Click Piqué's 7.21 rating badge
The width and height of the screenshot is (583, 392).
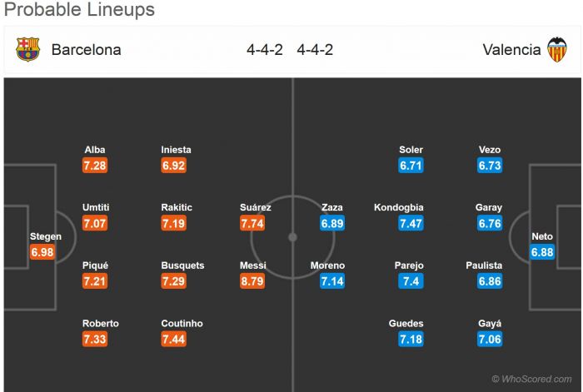point(95,281)
